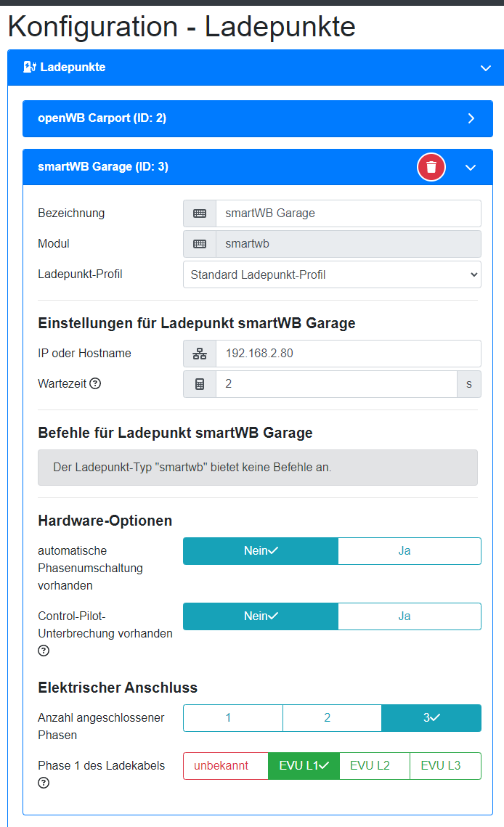Click the calculator icon beside Wartezeit
Viewport: 504px width, 827px height.
(200, 384)
